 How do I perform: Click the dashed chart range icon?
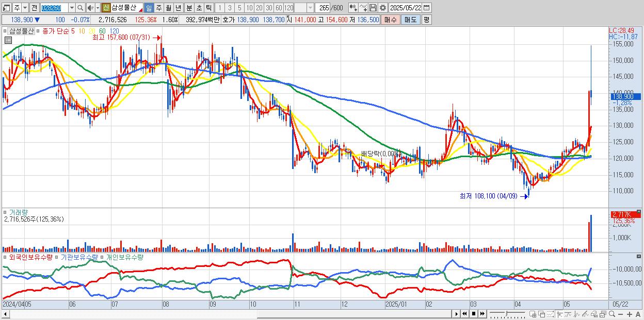click(551, 314)
